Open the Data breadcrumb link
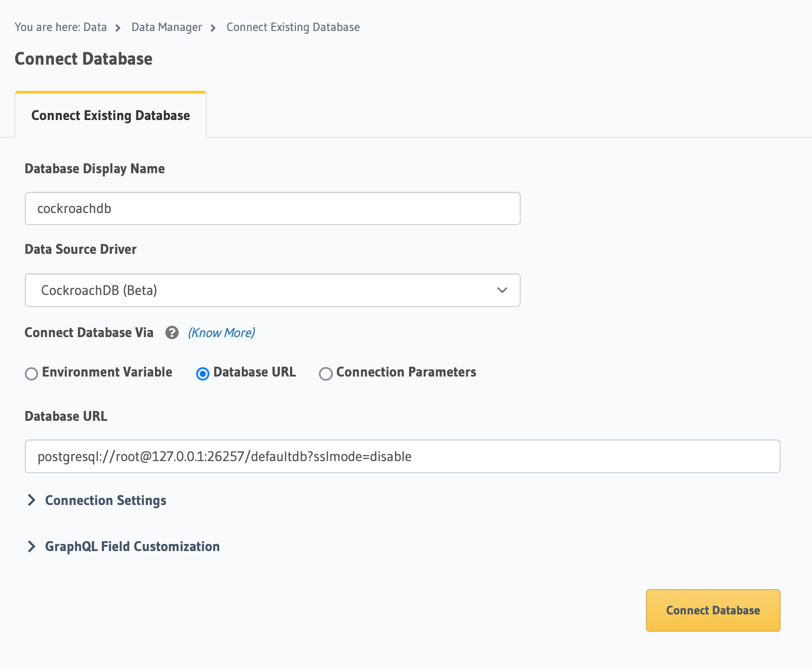Viewport: 812px width, 668px height. tap(95, 27)
